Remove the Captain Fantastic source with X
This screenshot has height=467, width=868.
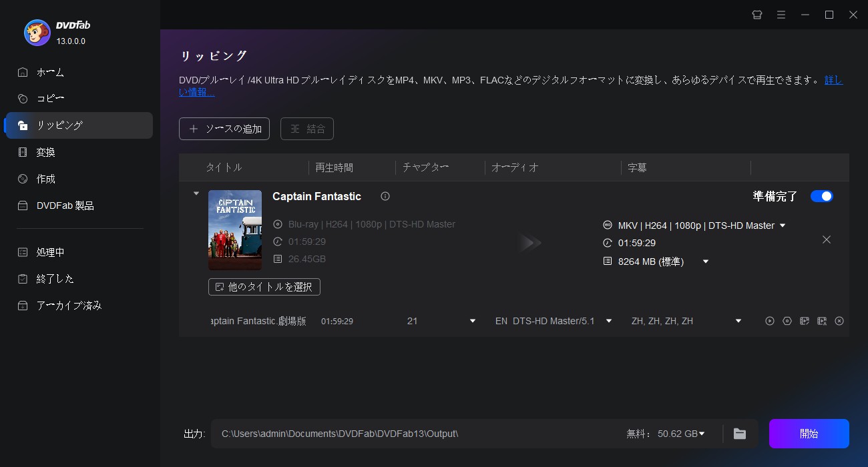tap(827, 240)
